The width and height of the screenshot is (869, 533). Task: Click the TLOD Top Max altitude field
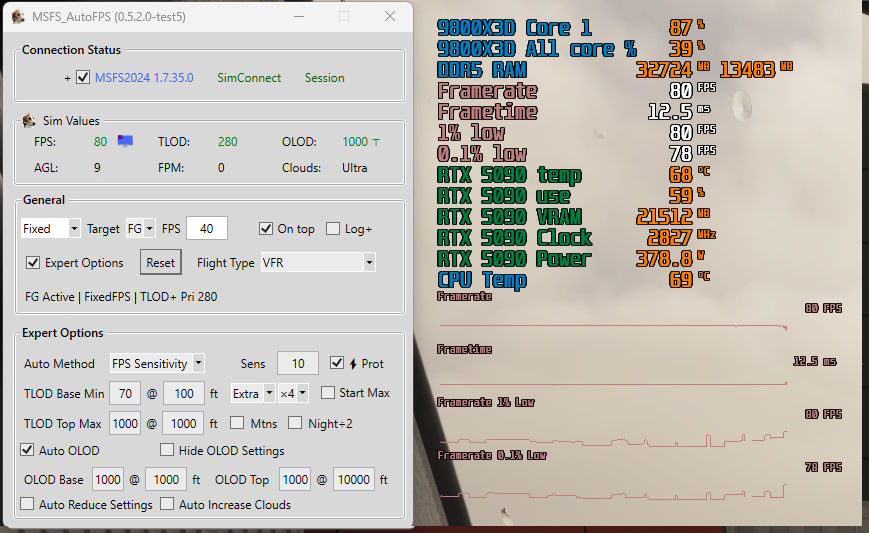pos(183,424)
